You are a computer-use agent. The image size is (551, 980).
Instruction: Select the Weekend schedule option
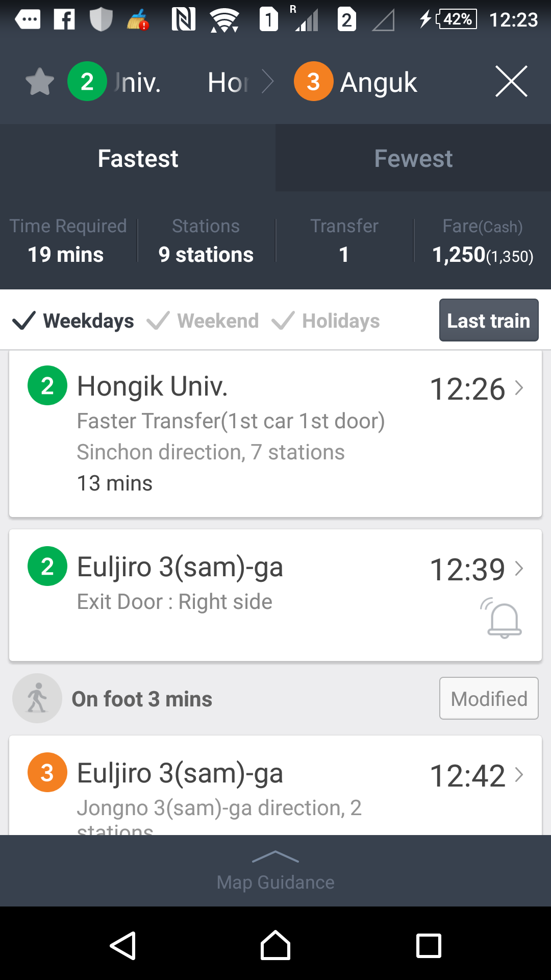click(x=203, y=321)
